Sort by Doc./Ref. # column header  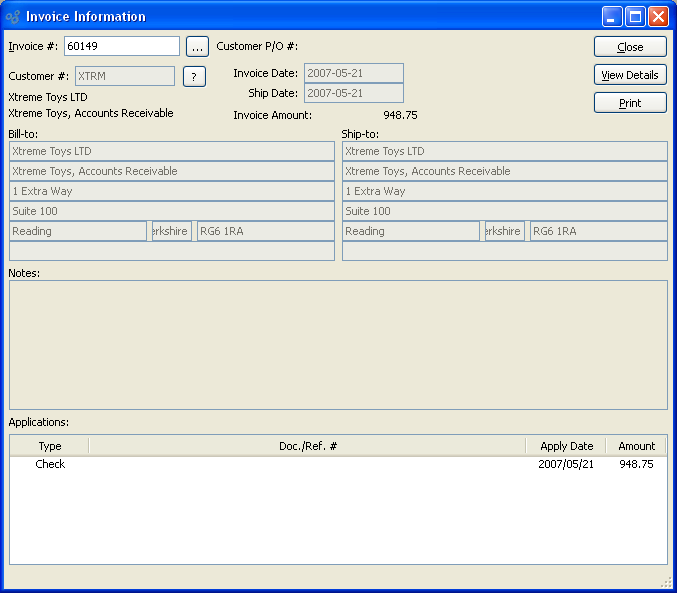pos(307,446)
